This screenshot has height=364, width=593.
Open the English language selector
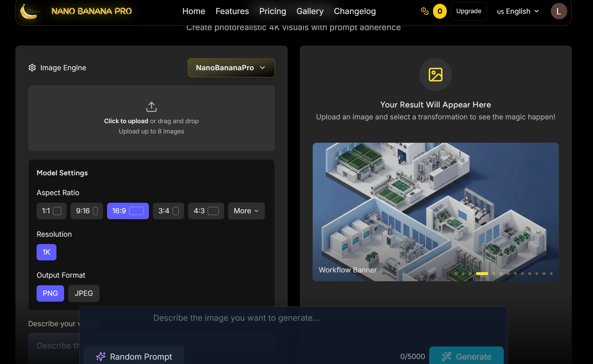[x=518, y=11]
